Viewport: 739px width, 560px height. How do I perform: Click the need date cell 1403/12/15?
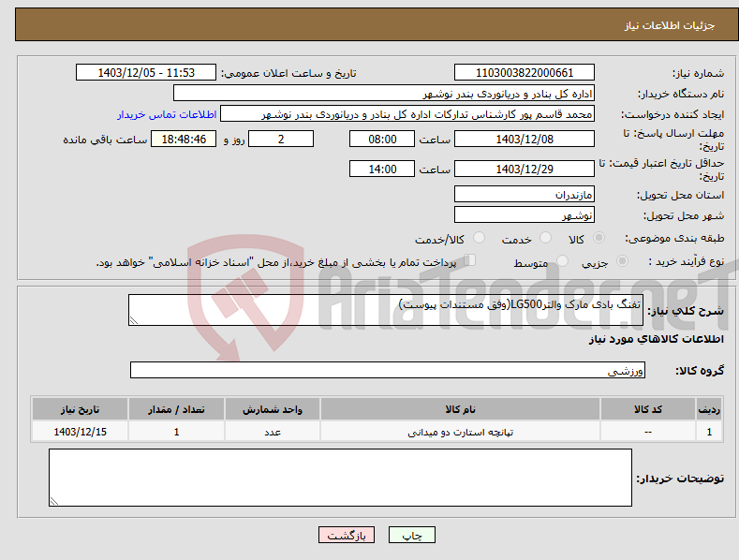click(x=81, y=432)
